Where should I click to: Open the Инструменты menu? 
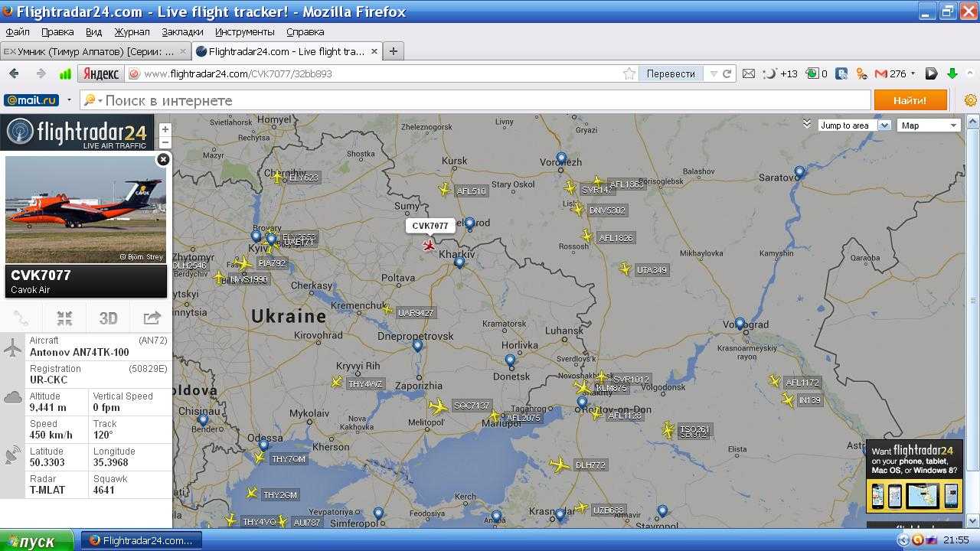click(245, 31)
